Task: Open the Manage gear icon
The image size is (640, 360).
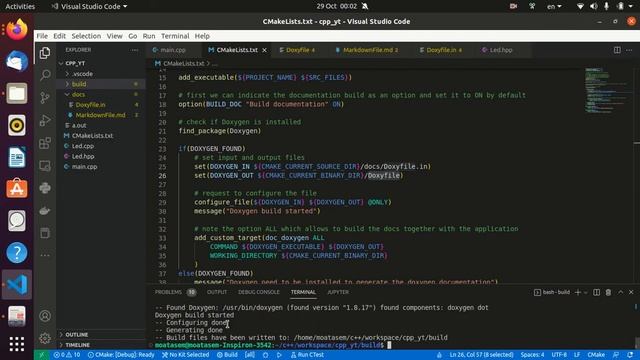Action: click(x=45, y=338)
